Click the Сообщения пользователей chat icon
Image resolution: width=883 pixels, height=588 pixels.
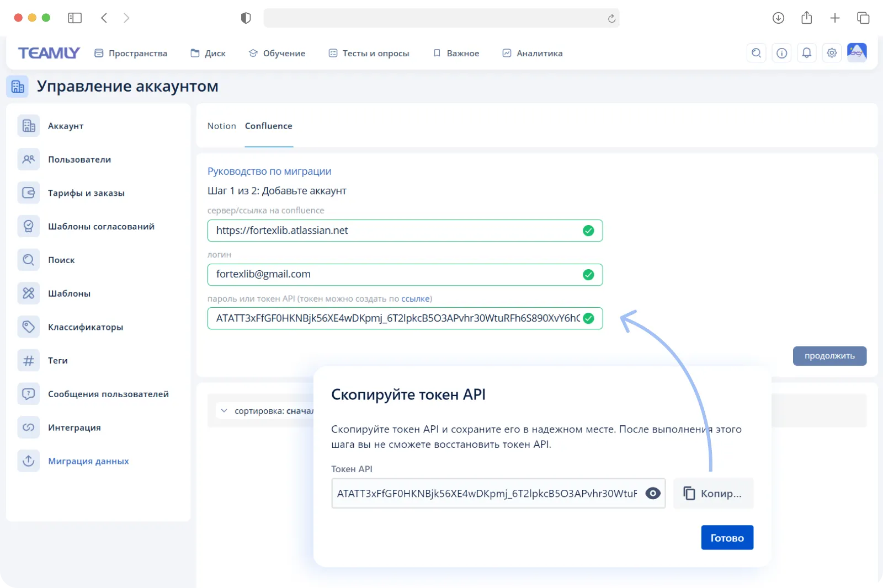[29, 394]
